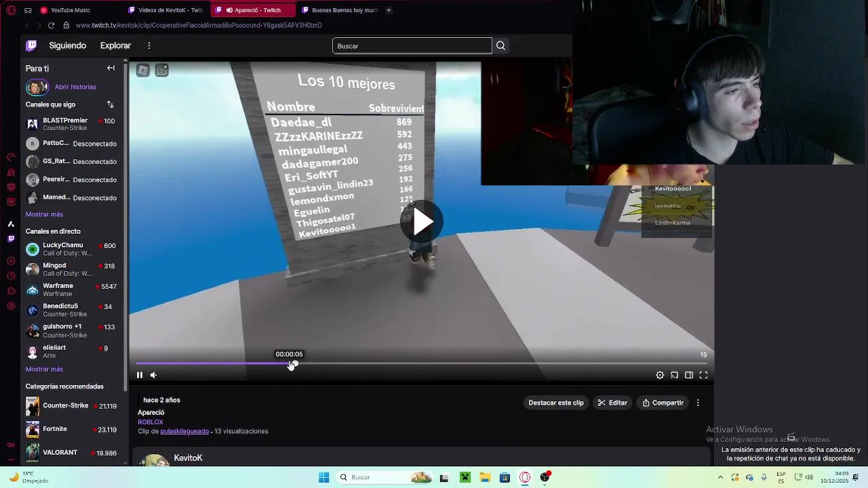Show more live channels
868x488 pixels.
44,369
